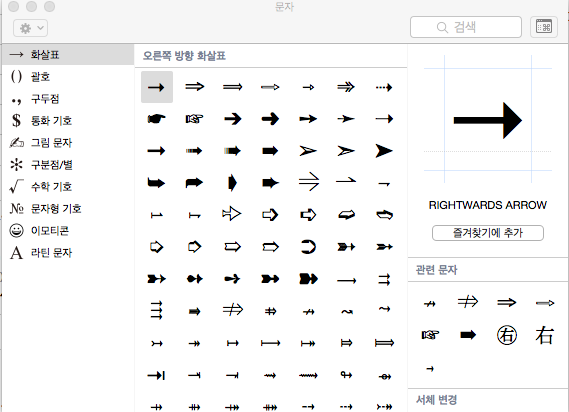Pick the large crossed double arrow in grid
The height and width of the screenshot is (412, 569).
pos(233,310)
